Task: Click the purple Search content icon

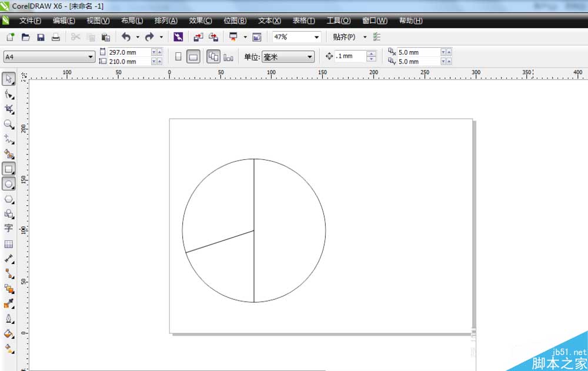Action: [178, 37]
